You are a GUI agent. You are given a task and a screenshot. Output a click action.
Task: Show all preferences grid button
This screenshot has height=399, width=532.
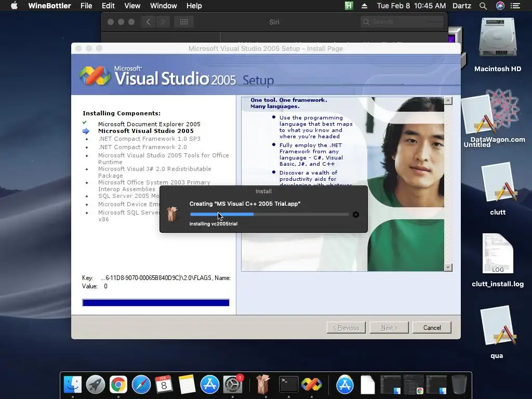[x=184, y=22]
